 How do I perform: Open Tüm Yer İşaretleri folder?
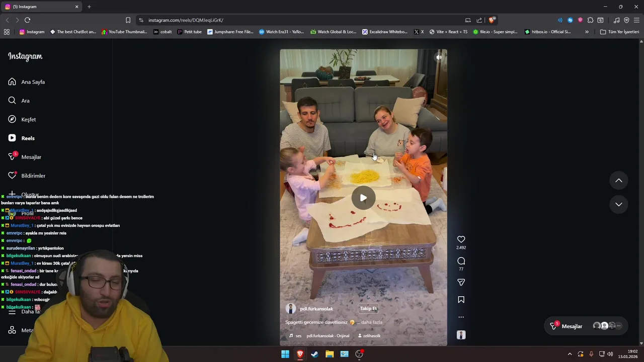point(619,32)
